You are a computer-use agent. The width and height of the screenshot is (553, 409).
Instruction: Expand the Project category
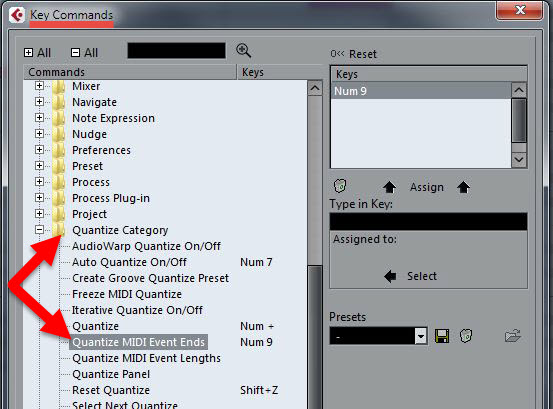(40, 214)
